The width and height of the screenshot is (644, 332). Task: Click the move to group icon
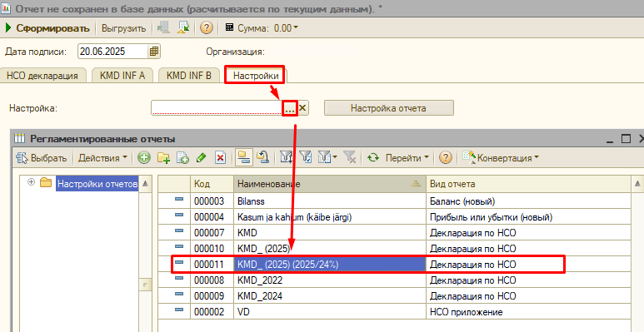click(262, 158)
